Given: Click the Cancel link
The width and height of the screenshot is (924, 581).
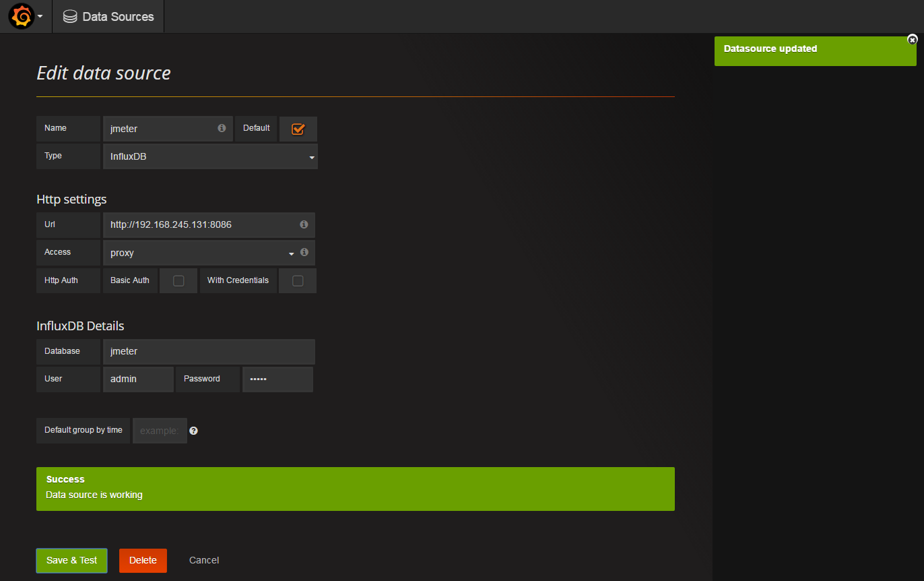Looking at the screenshot, I should (204, 560).
